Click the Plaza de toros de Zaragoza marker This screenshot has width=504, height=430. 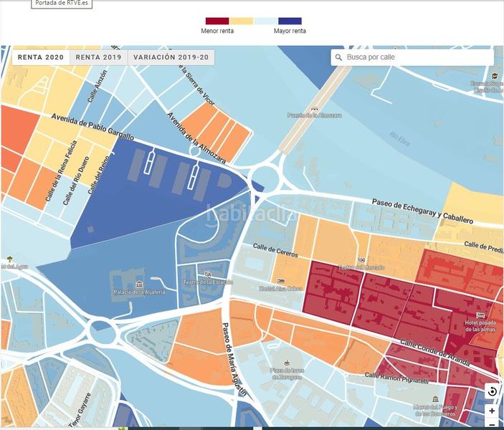pyautogui.click(x=287, y=362)
